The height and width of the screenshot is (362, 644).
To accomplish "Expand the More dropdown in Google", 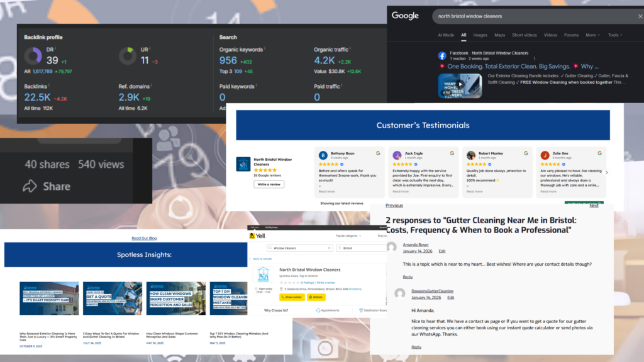I will point(592,35).
